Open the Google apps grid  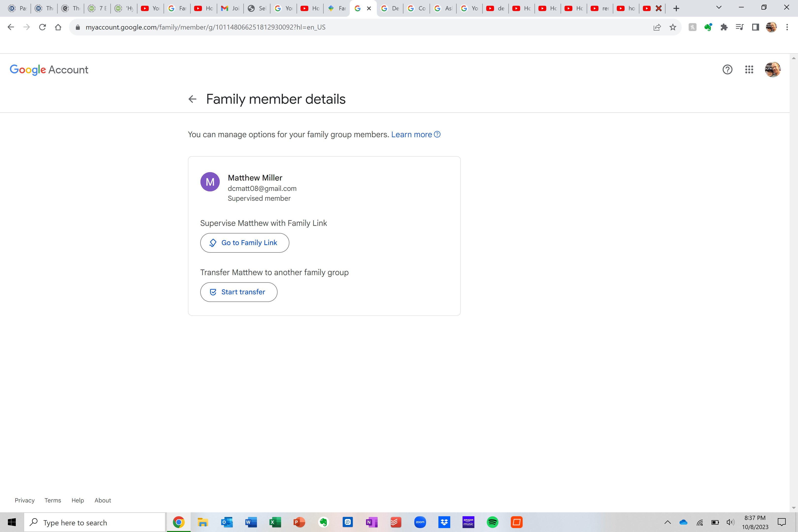pyautogui.click(x=749, y=69)
